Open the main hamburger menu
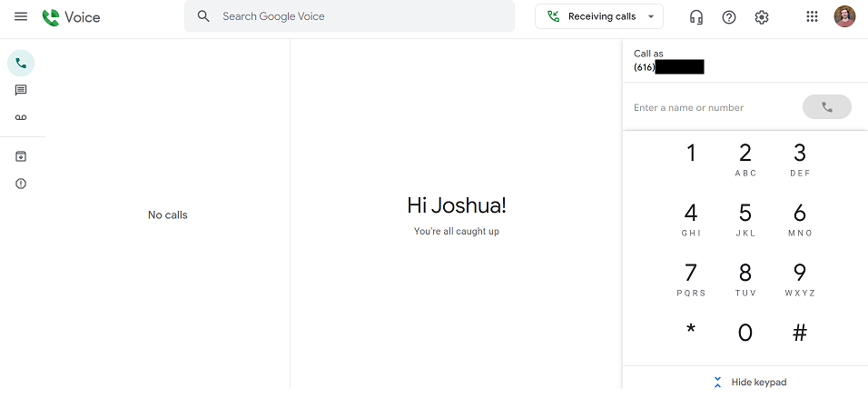Viewport: 868px width, 399px height. point(21,17)
